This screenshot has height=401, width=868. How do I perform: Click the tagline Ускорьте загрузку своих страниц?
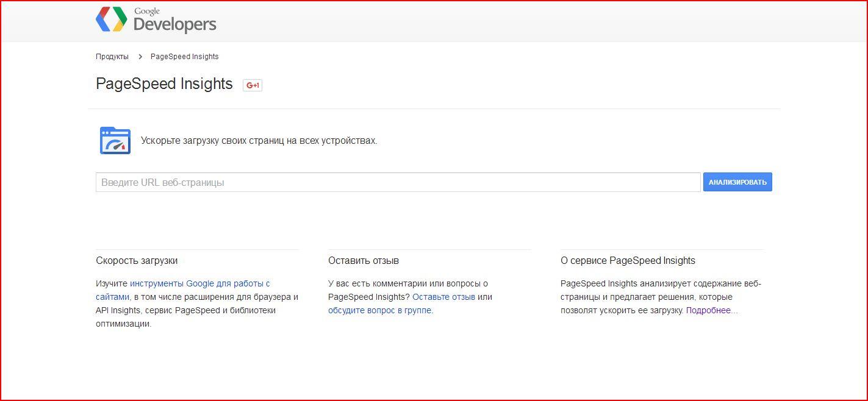pyautogui.click(x=259, y=141)
